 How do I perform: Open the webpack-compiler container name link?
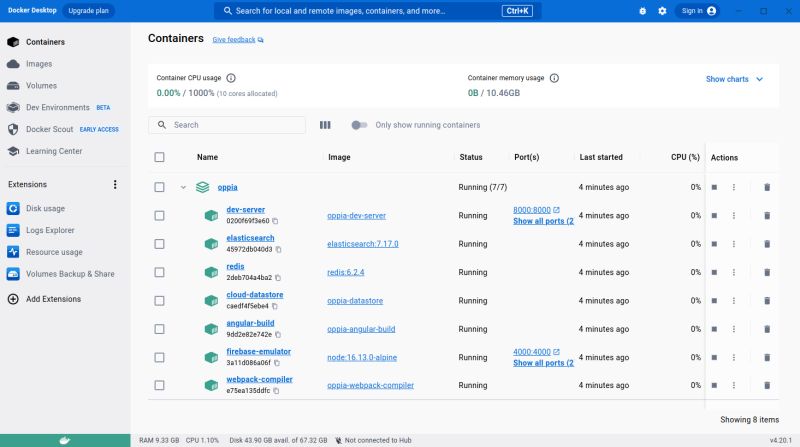tap(259, 379)
